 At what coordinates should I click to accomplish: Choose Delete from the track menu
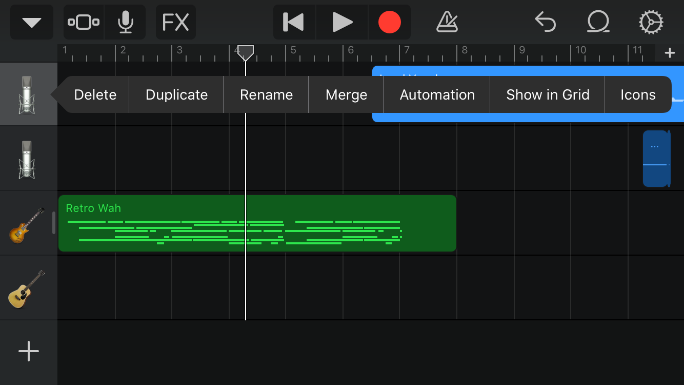pos(95,95)
